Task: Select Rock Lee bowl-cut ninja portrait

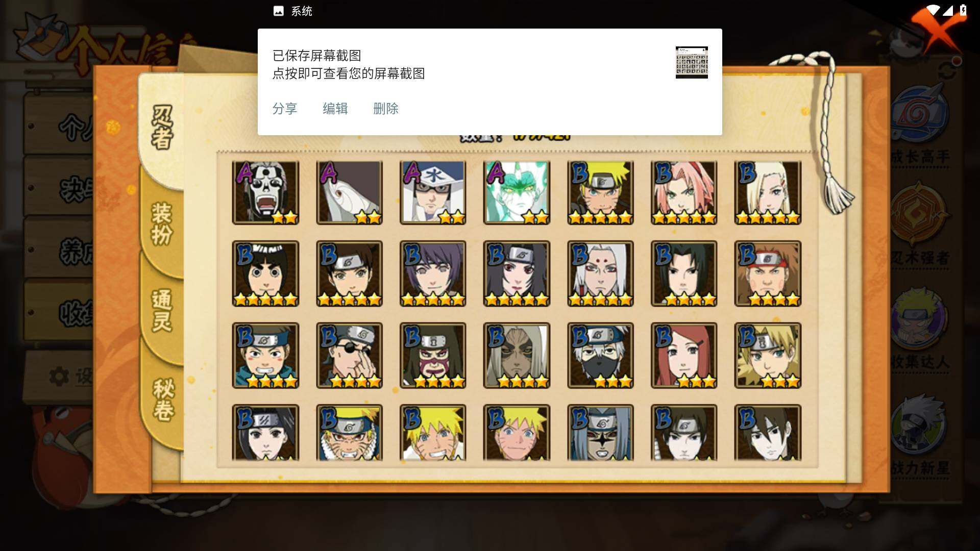Action: pos(265,274)
